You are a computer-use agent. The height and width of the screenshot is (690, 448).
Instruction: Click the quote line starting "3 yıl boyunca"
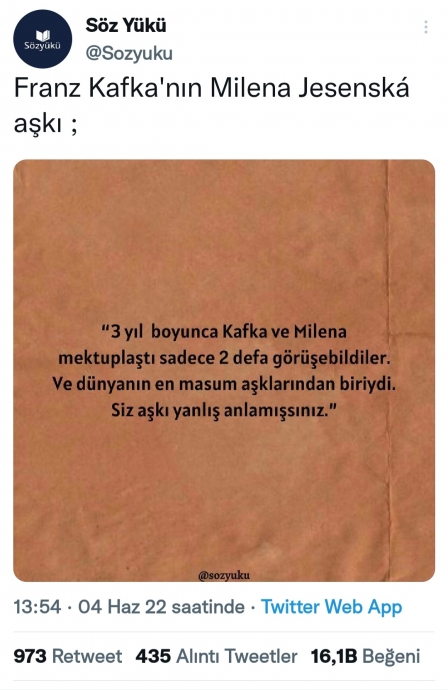pos(224,331)
